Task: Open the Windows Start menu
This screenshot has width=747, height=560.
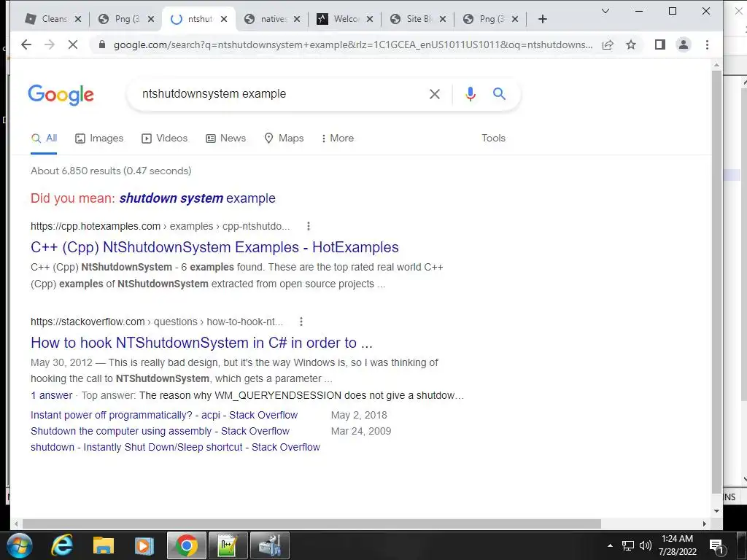Action: pos(19,545)
